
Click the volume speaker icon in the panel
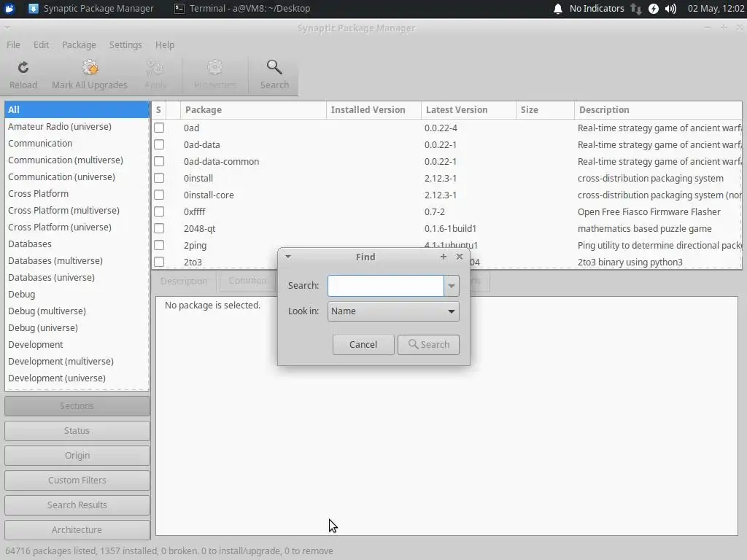(671, 9)
